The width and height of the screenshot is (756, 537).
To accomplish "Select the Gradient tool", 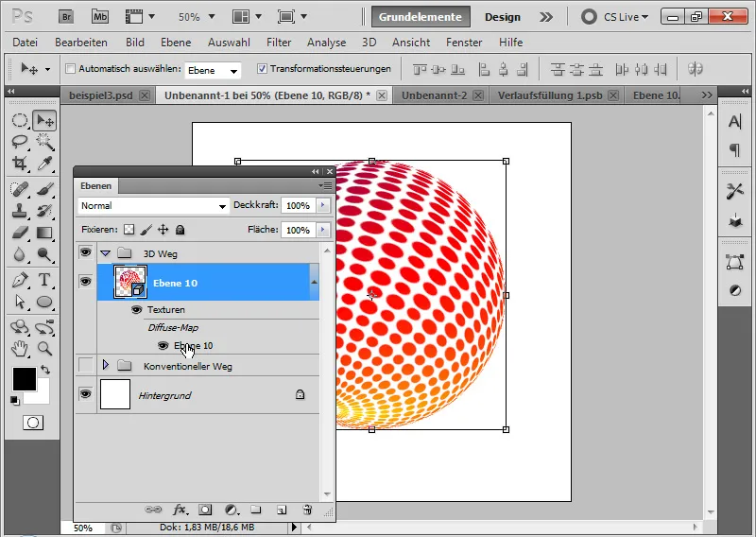I will (x=44, y=233).
